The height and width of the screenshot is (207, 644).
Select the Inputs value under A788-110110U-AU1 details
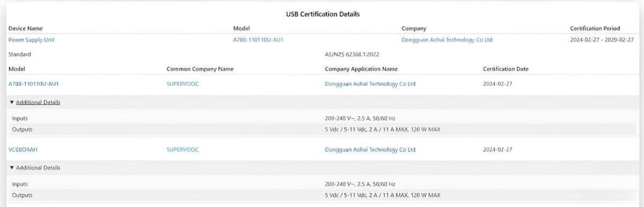360,118
